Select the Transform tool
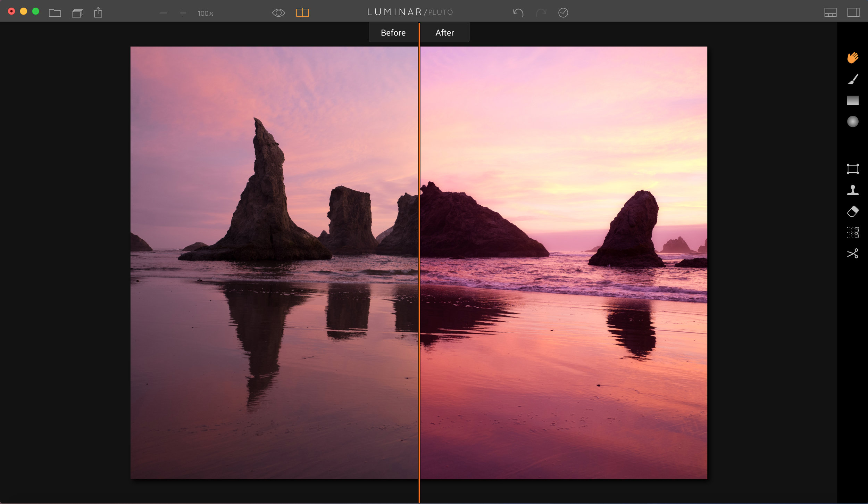Image resolution: width=868 pixels, height=504 pixels. point(853,169)
